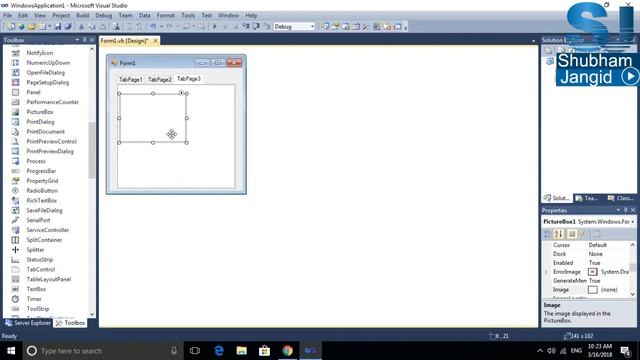Click the Categorized icon in Properties panel
640x360 pixels.
(548, 234)
